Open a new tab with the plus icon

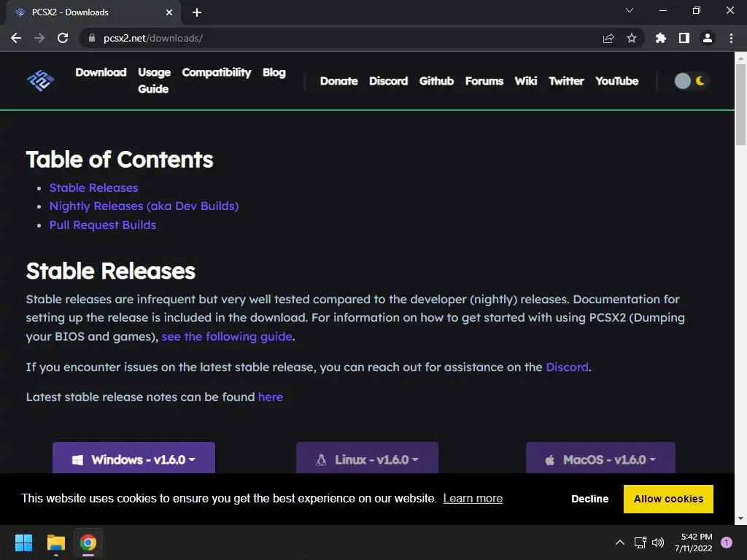pyautogui.click(x=197, y=12)
